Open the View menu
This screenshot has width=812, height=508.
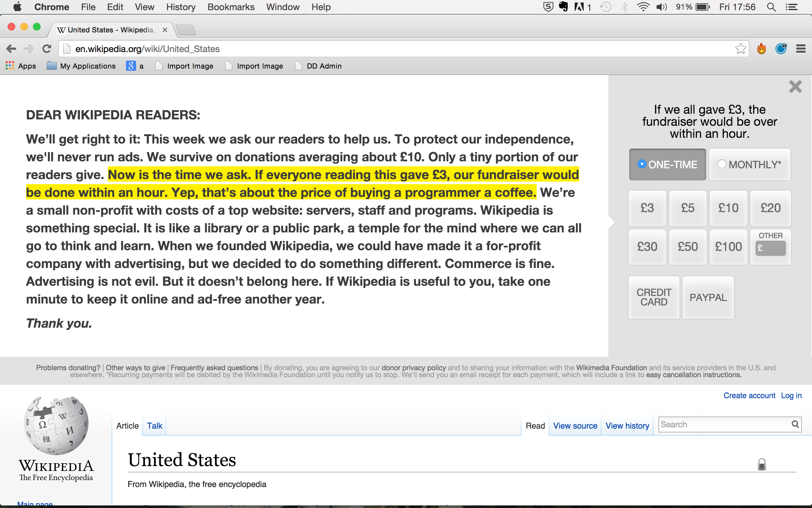coord(145,7)
